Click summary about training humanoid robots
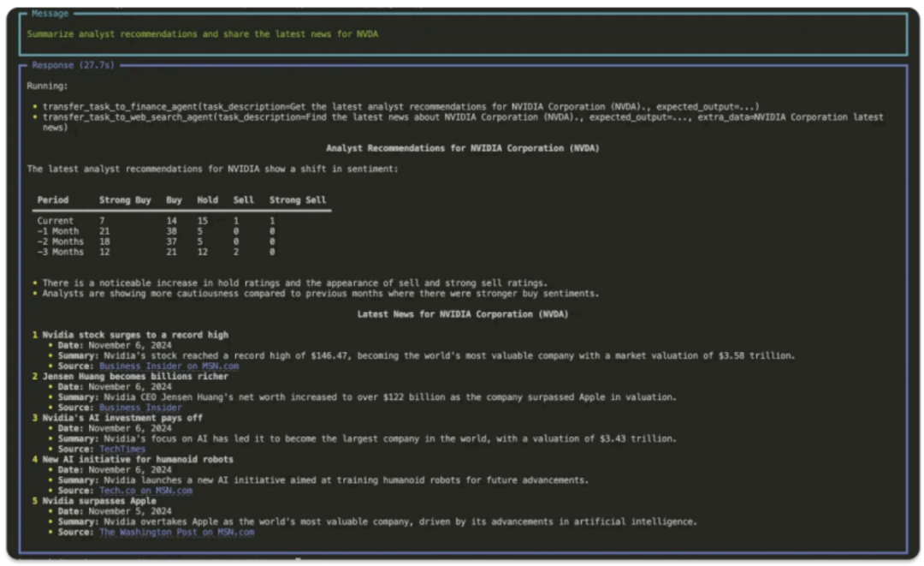The width and height of the screenshot is (924, 566). click(x=323, y=480)
